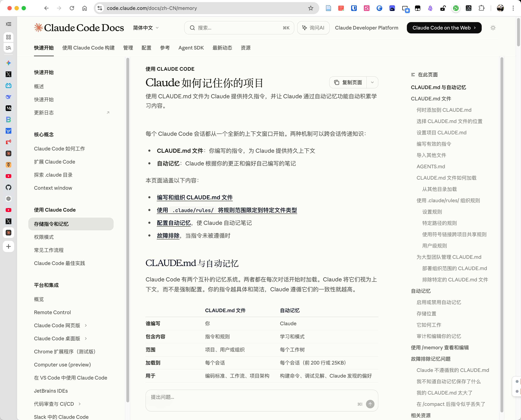The width and height of the screenshot is (521, 420).
Task: Switch to the 最新动态 tab
Action: coord(222,48)
